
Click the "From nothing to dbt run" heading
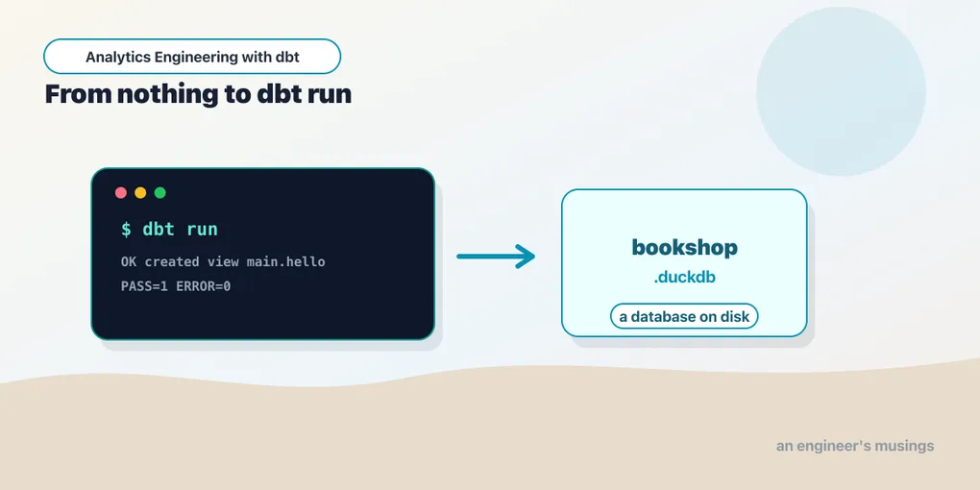(x=198, y=94)
